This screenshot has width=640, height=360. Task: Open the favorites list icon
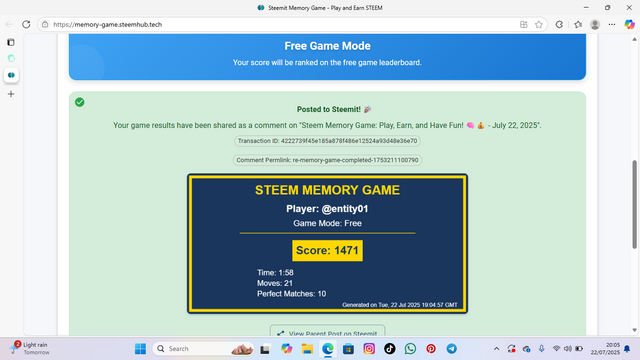tap(578, 24)
